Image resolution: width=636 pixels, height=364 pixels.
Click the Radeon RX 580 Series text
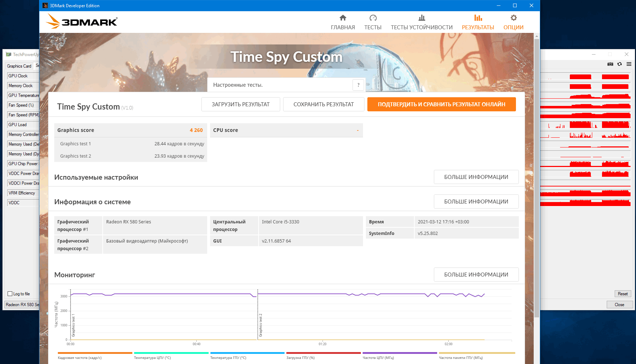(129, 222)
